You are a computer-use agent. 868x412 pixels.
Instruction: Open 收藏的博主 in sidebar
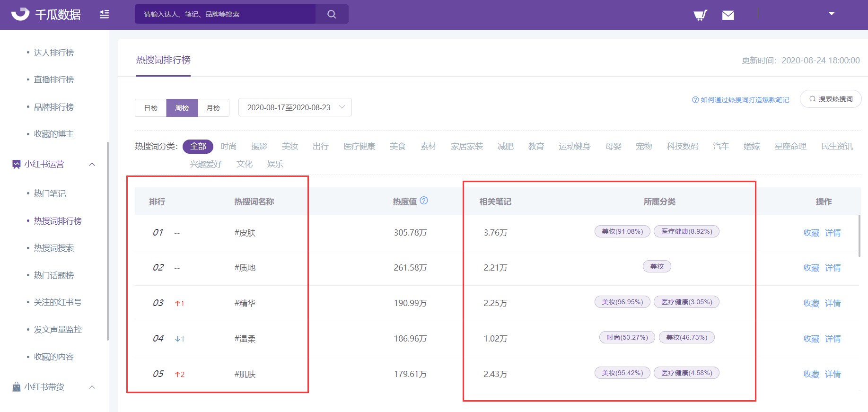[x=54, y=134]
